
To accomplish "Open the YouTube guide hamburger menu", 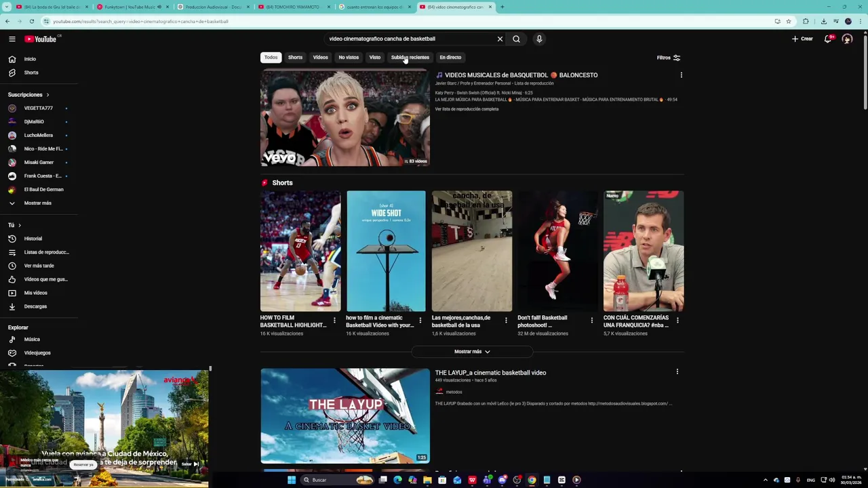I will (12, 39).
